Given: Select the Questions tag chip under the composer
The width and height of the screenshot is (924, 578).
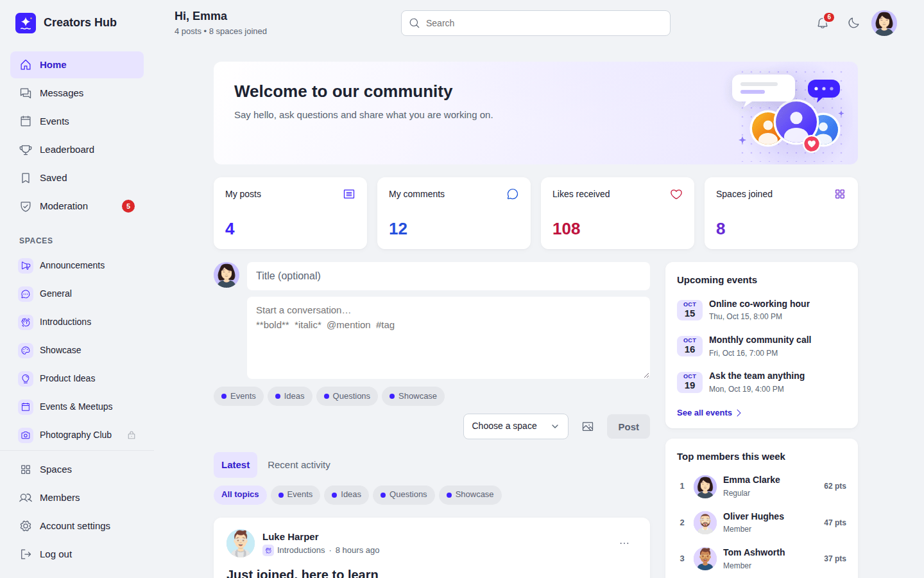Looking at the screenshot, I should click(x=347, y=396).
